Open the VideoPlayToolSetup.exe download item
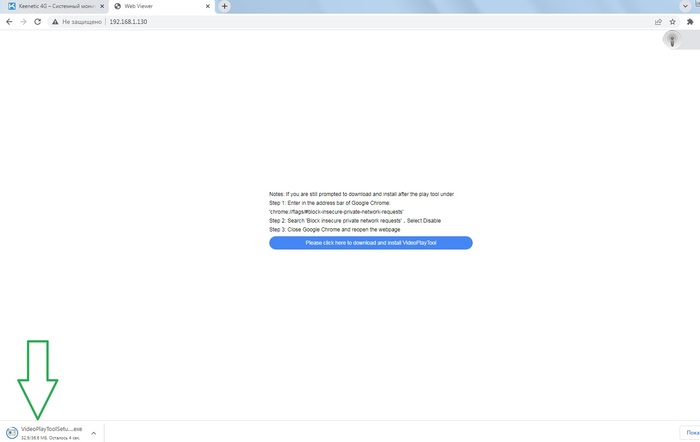700x442 pixels. click(x=50, y=429)
